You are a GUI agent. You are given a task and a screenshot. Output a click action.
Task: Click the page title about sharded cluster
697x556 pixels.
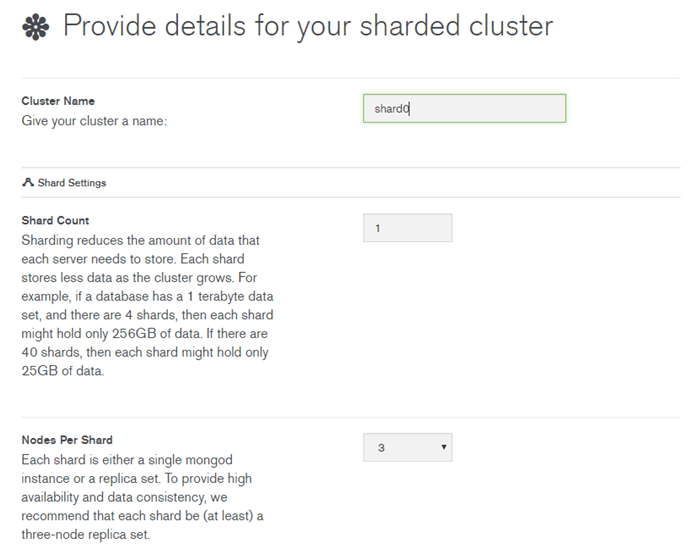tap(308, 26)
